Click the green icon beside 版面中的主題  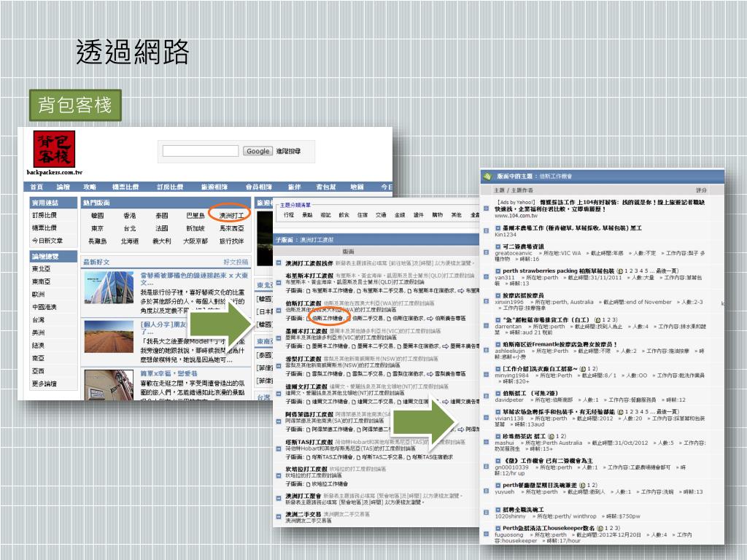coord(487,176)
